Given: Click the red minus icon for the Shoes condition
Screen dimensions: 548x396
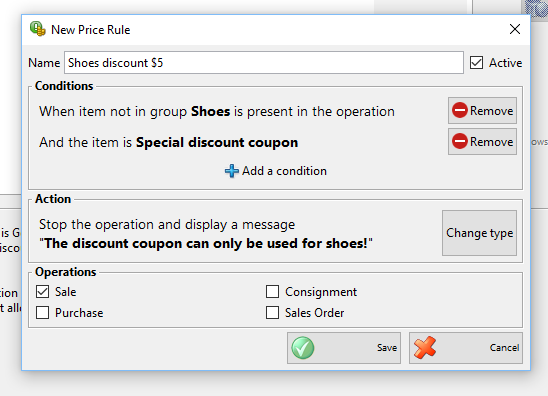Looking at the screenshot, I should pos(460,110).
